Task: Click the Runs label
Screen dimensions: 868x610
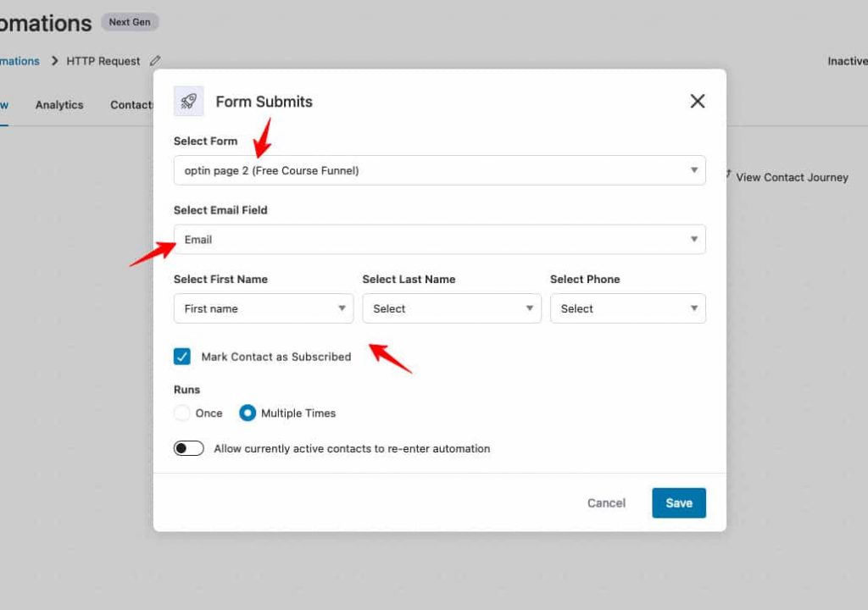Action: tap(186, 390)
